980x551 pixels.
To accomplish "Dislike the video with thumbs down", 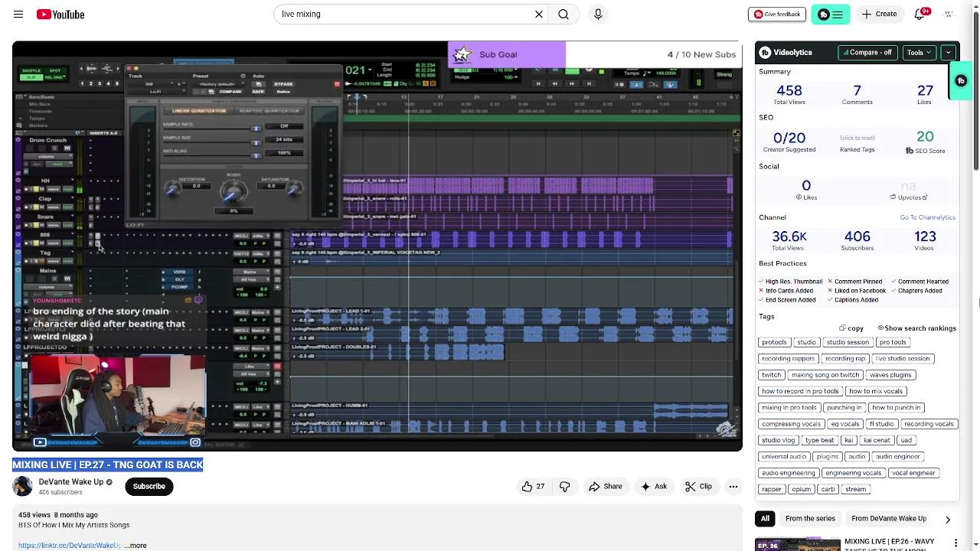I will click(565, 487).
